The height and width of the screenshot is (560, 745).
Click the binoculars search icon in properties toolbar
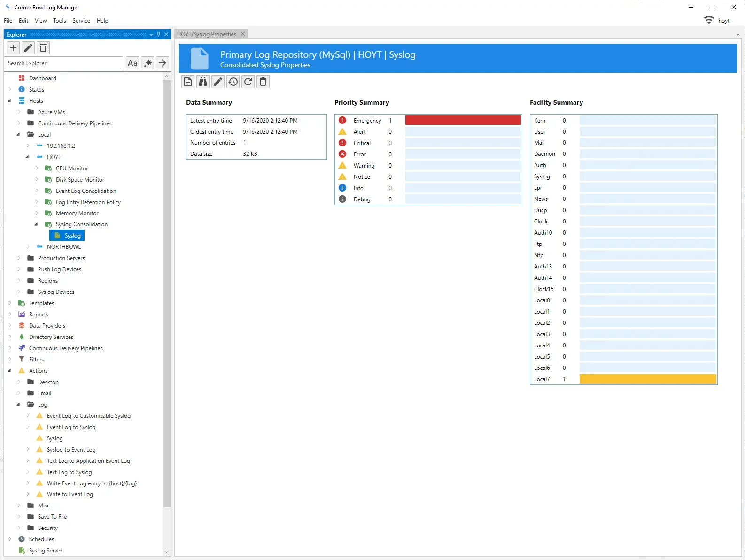click(x=203, y=82)
